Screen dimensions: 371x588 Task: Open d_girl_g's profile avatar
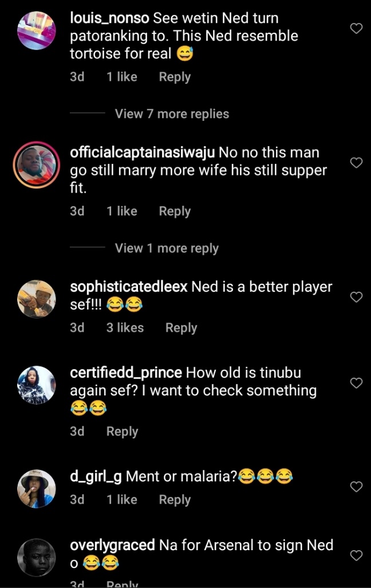pos(37,489)
